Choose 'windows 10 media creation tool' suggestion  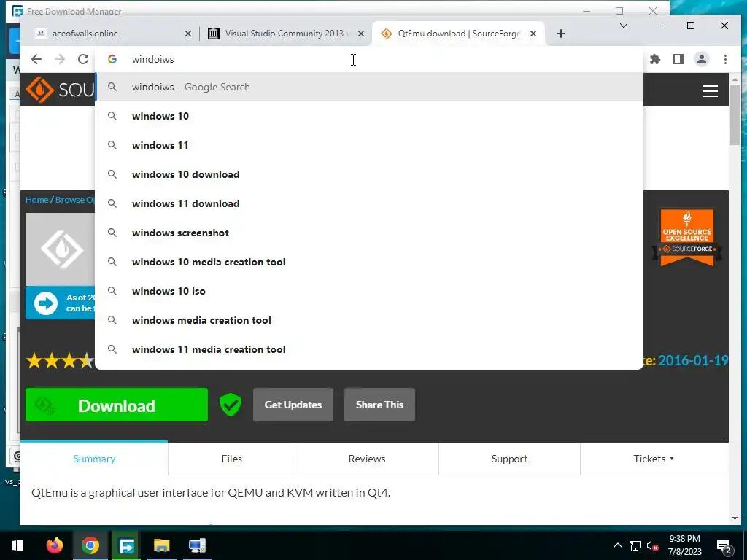369,262
